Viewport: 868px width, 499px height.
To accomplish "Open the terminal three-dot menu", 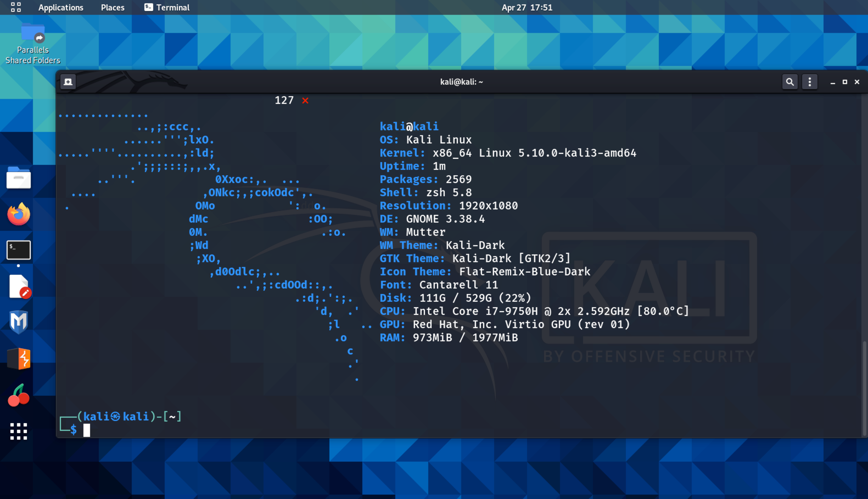I will pyautogui.click(x=810, y=82).
